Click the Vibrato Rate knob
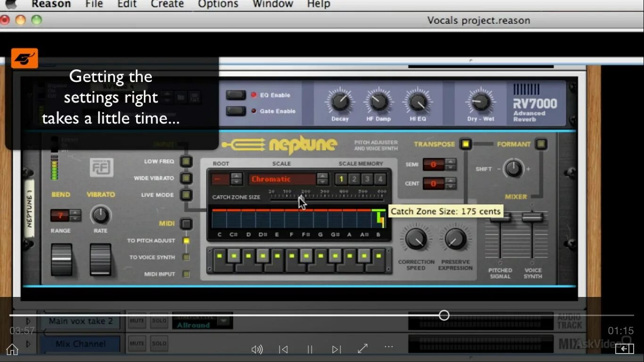 [100, 215]
